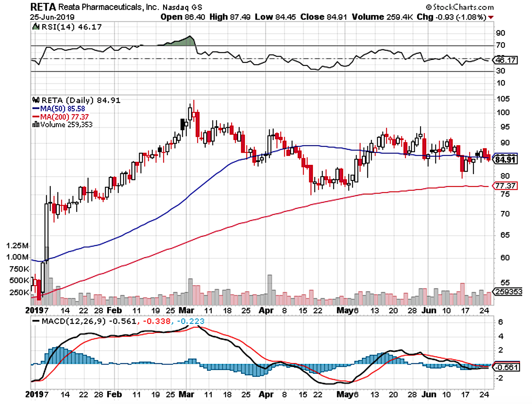Click the 100 label on the price axis

click(x=503, y=112)
